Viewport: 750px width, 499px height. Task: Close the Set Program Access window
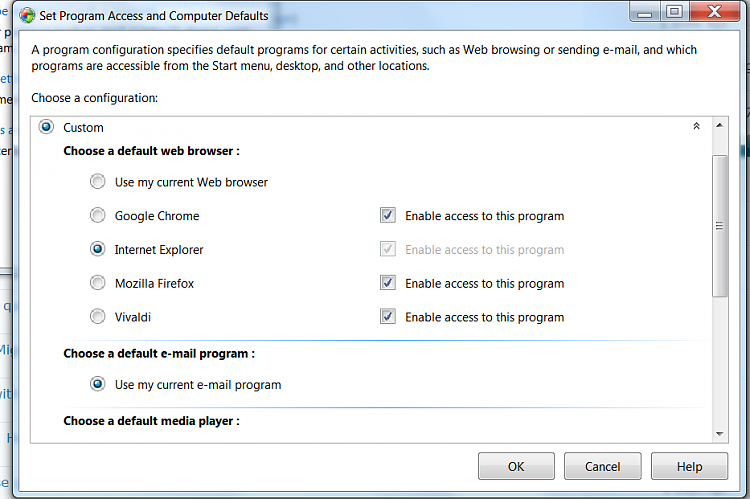tap(715, 12)
